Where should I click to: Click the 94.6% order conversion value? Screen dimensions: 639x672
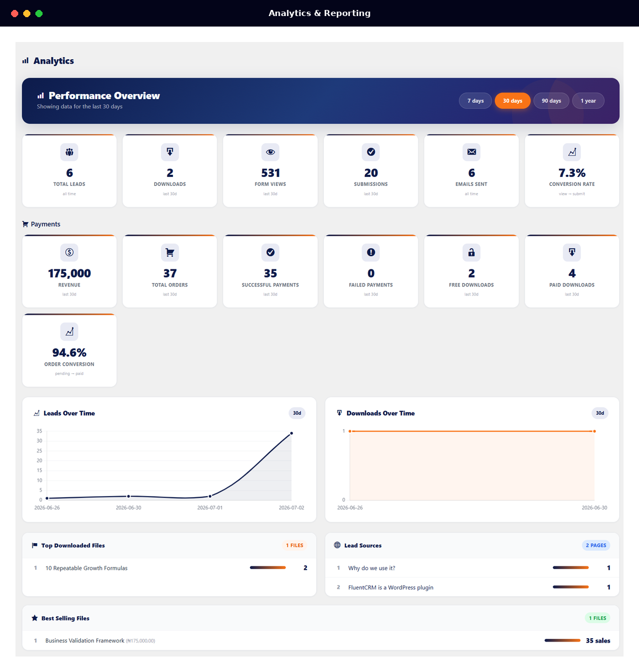click(x=69, y=353)
